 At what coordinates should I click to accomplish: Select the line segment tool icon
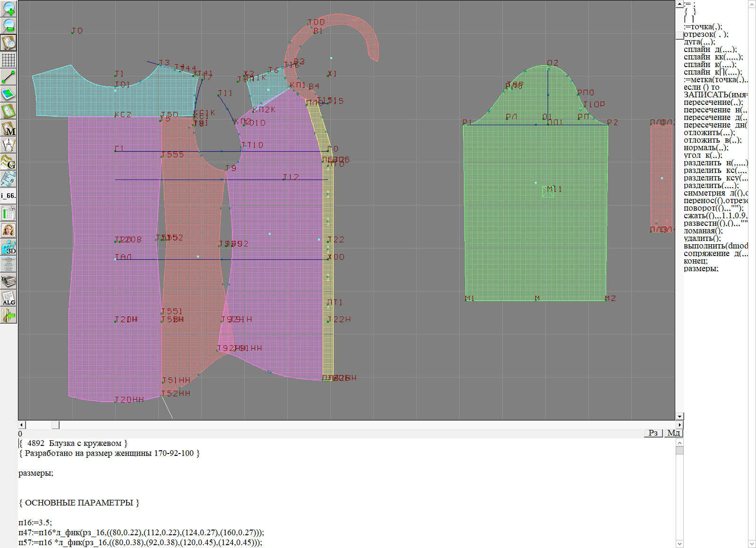pyautogui.click(x=9, y=77)
